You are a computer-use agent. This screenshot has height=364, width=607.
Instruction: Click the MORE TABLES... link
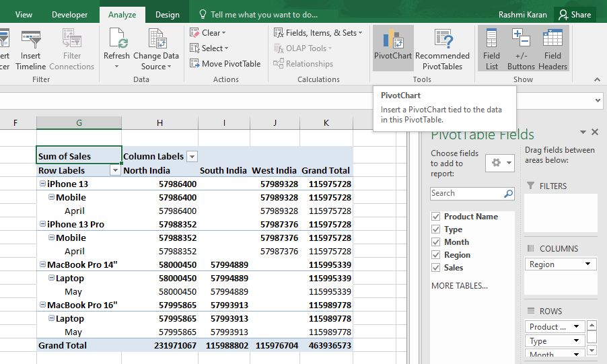coord(460,286)
